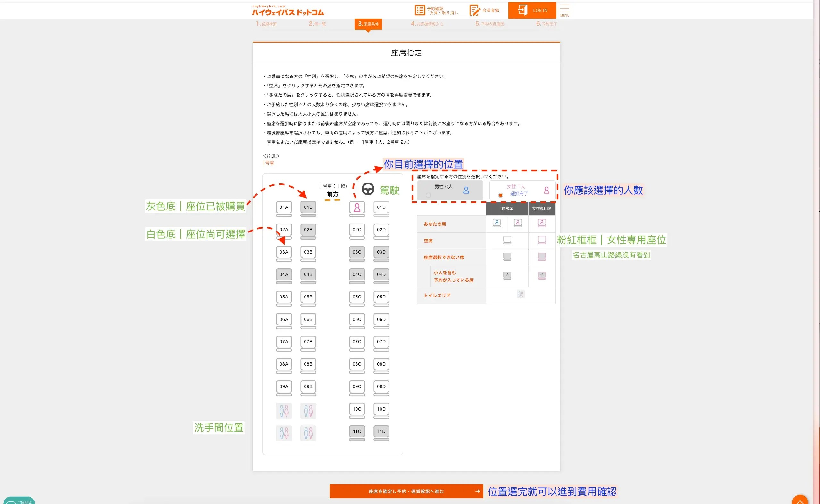Screen dimensions: 820x504
Task: Open the hamburger MENU icon
Action: (565, 10)
